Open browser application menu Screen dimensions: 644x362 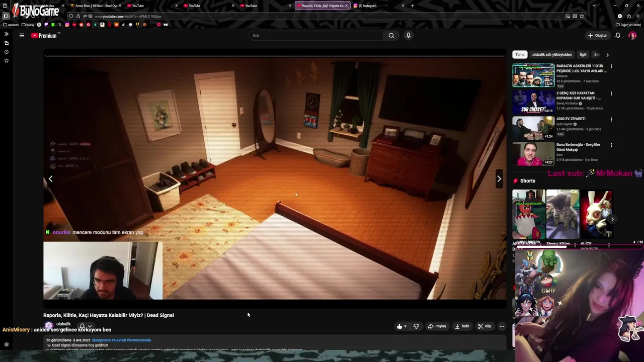click(x=638, y=16)
